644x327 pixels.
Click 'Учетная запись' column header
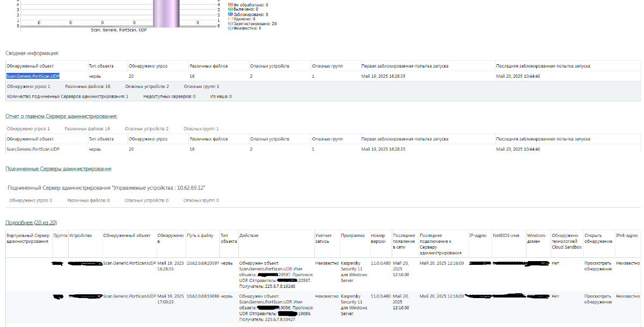click(x=324, y=239)
